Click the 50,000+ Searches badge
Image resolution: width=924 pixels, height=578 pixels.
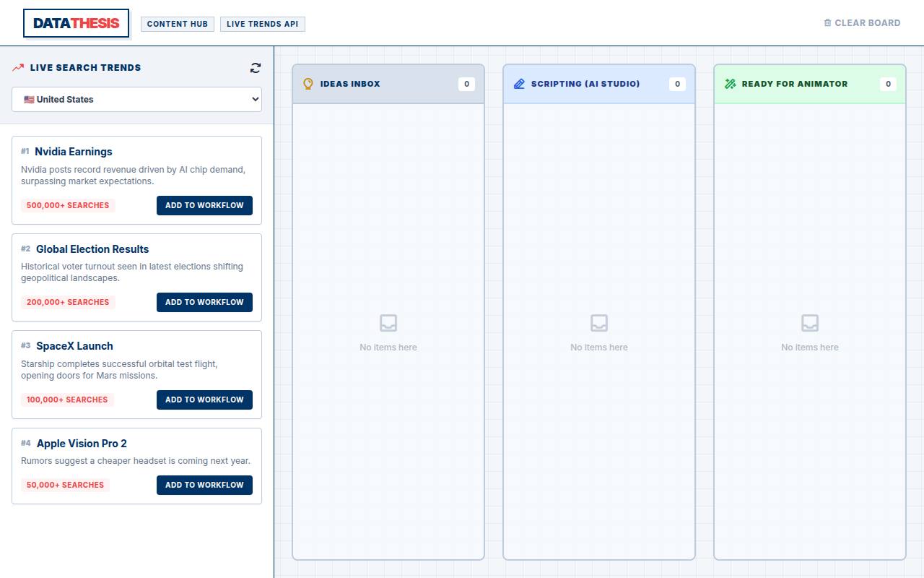pyautogui.click(x=65, y=485)
